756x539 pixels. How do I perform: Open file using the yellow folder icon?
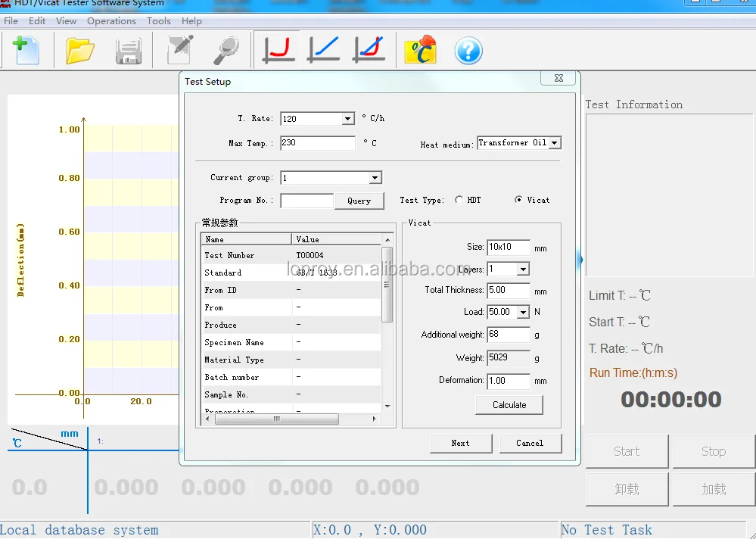[79, 51]
